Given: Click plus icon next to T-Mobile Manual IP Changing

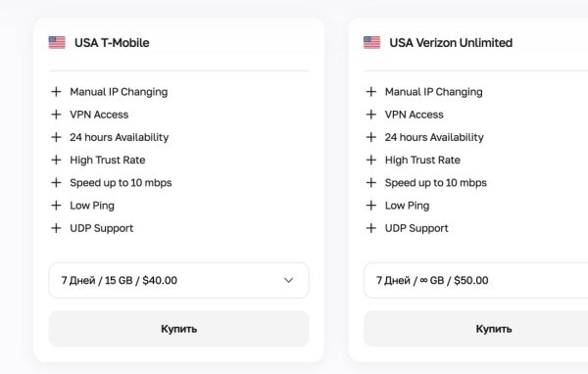Looking at the screenshot, I should (x=56, y=91).
